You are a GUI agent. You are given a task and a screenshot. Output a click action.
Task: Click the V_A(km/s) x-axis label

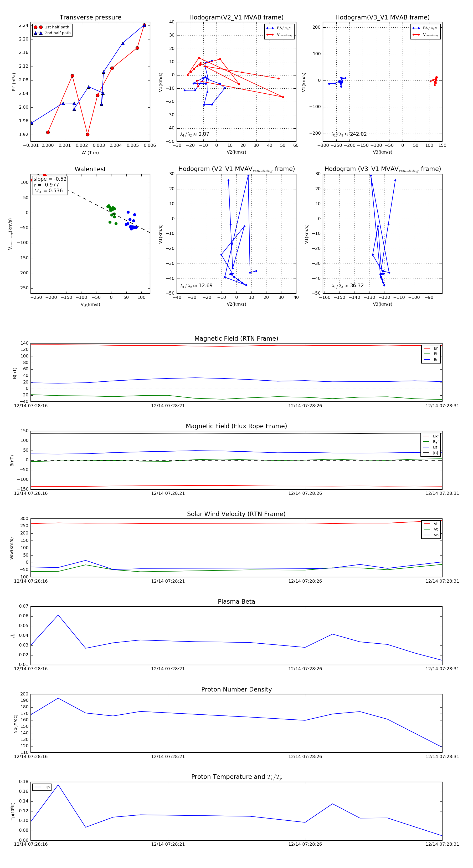[90, 305]
